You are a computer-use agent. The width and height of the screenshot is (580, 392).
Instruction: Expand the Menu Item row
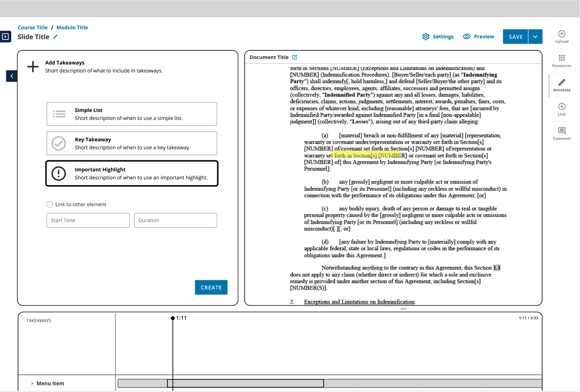32,383
